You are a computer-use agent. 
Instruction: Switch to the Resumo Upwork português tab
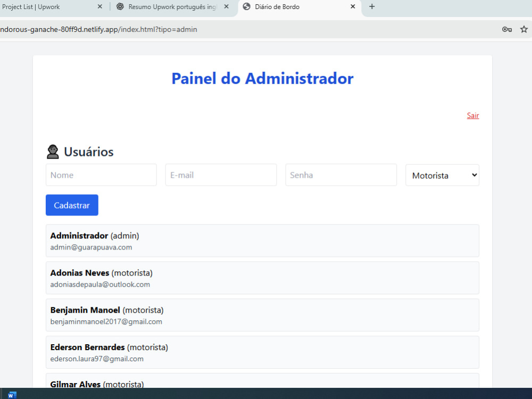click(172, 7)
